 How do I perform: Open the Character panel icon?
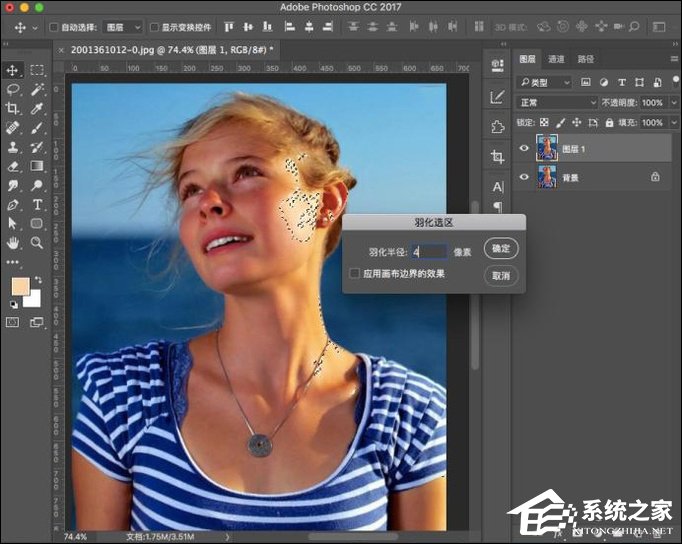tap(497, 187)
